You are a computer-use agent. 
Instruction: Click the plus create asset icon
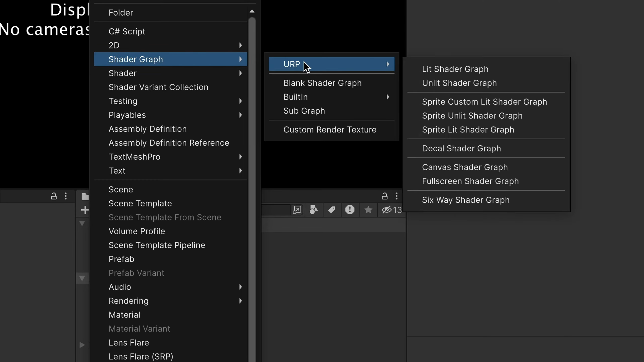tap(85, 210)
